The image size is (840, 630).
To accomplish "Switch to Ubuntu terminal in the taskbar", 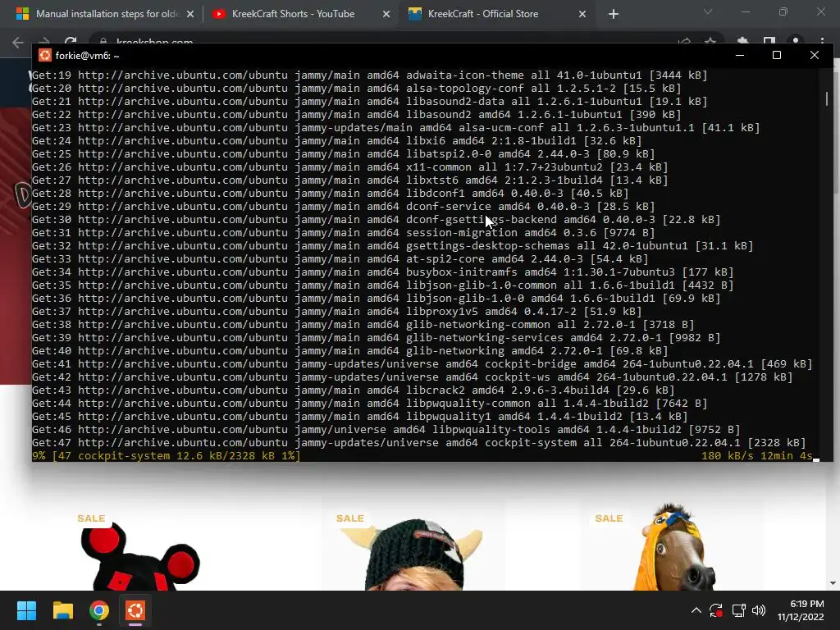I will click(x=135, y=610).
